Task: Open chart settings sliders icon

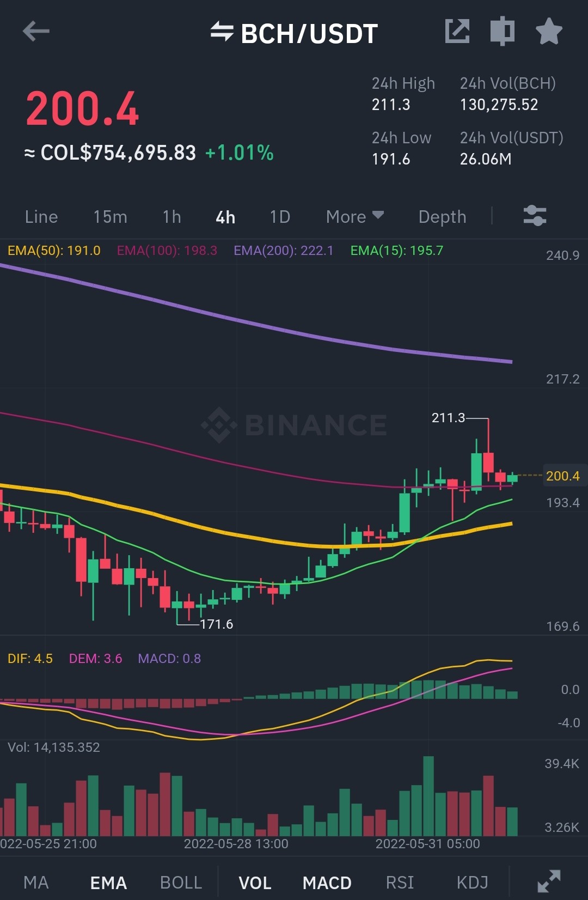Action: pyautogui.click(x=535, y=216)
